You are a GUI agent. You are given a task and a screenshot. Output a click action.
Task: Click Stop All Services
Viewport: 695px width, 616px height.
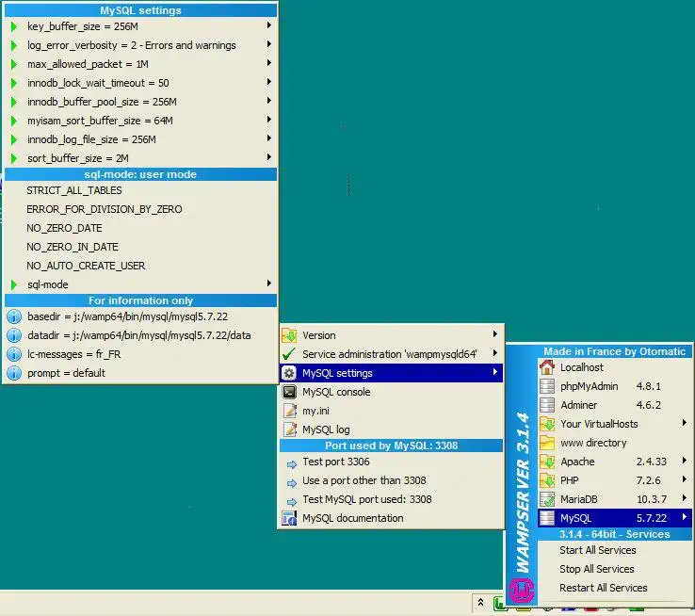click(614, 569)
